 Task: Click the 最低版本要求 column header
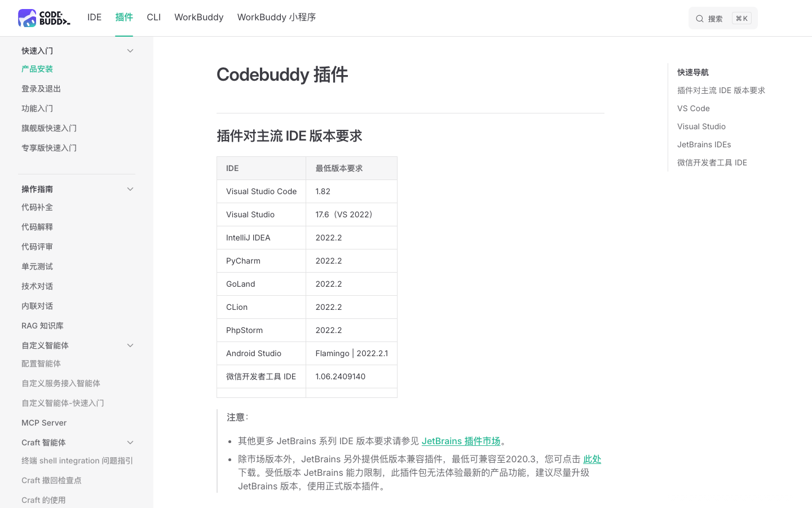(351, 168)
